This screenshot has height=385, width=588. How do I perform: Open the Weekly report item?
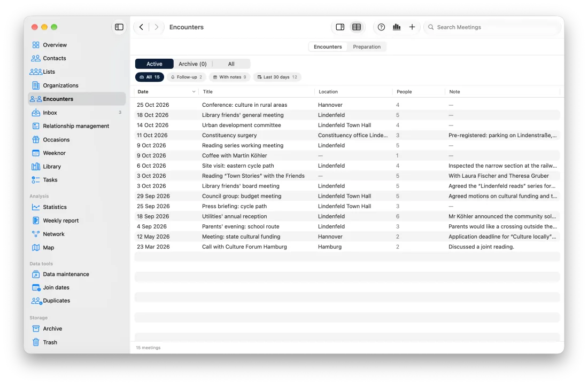click(x=77, y=221)
